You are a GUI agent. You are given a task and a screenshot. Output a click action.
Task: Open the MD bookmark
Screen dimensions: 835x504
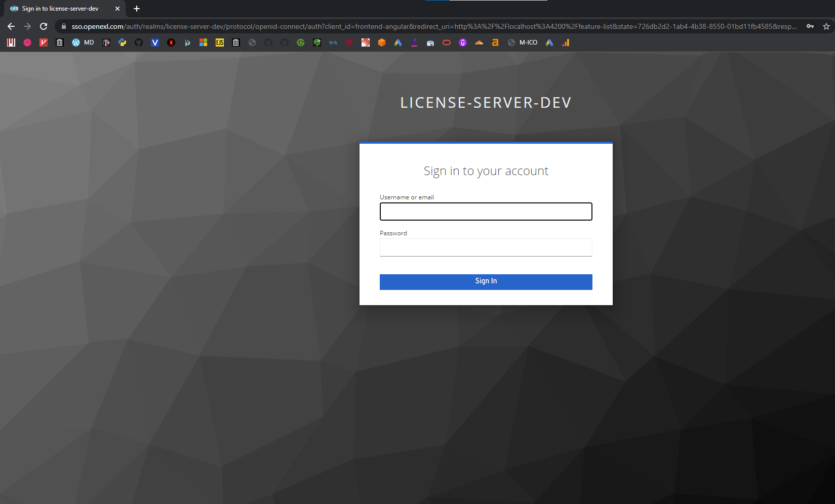[x=89, y=43]
